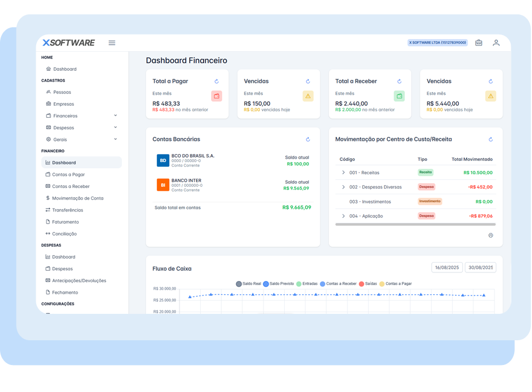The height and width of the screenshot is (392, 532).
Task: Click the Receita type tag
Action: (x=426, y=172)
